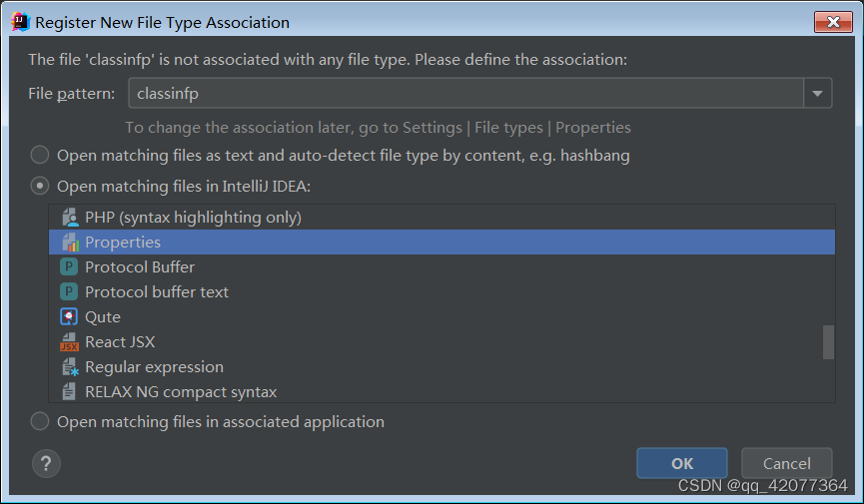Click the Qute file type icon
This screenshot has height=504, width=864.
[69, 316]
